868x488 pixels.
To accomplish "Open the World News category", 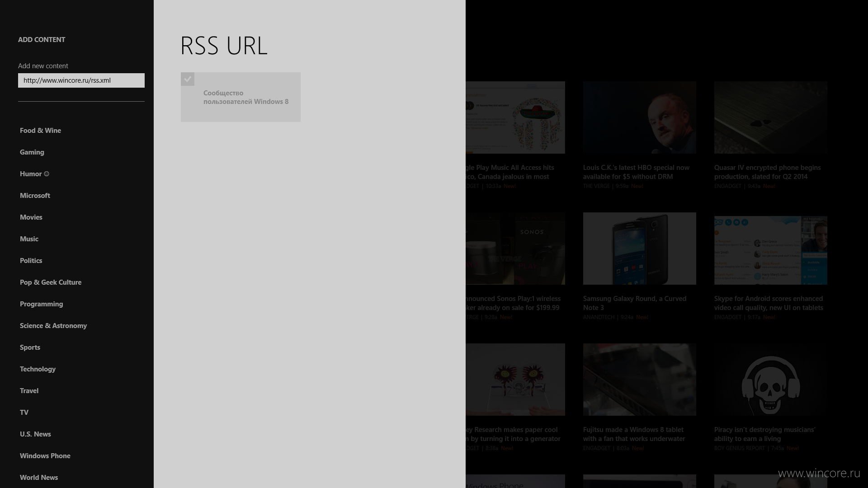I will pos(39,478).
